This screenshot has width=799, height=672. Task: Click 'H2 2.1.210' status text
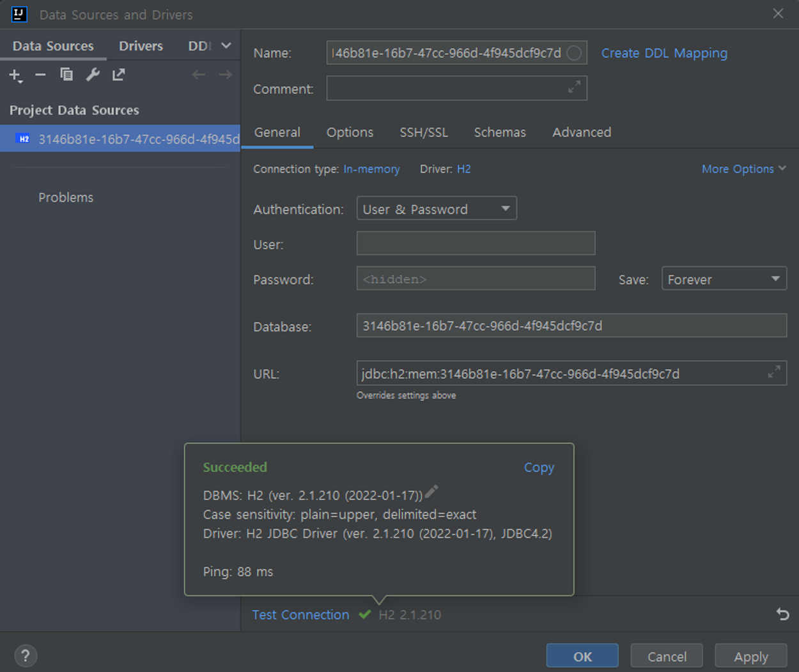(410, 615)
